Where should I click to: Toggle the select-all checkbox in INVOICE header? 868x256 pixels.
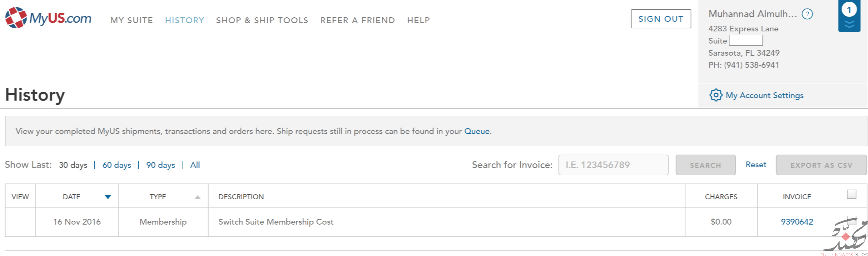(851, 194)
